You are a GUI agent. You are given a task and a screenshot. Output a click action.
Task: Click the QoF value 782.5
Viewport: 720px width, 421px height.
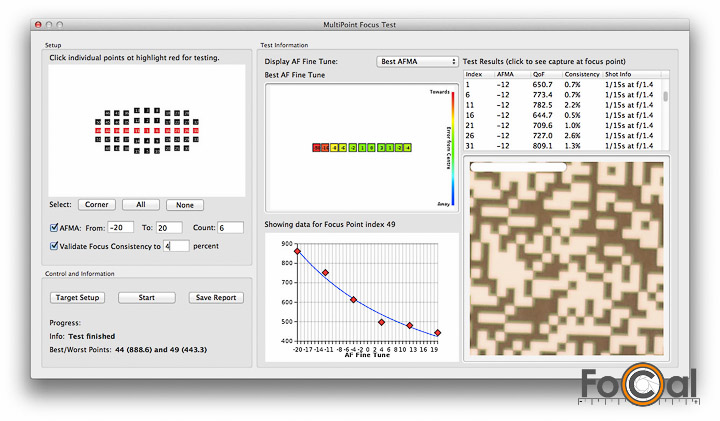[x=542, y=105]
